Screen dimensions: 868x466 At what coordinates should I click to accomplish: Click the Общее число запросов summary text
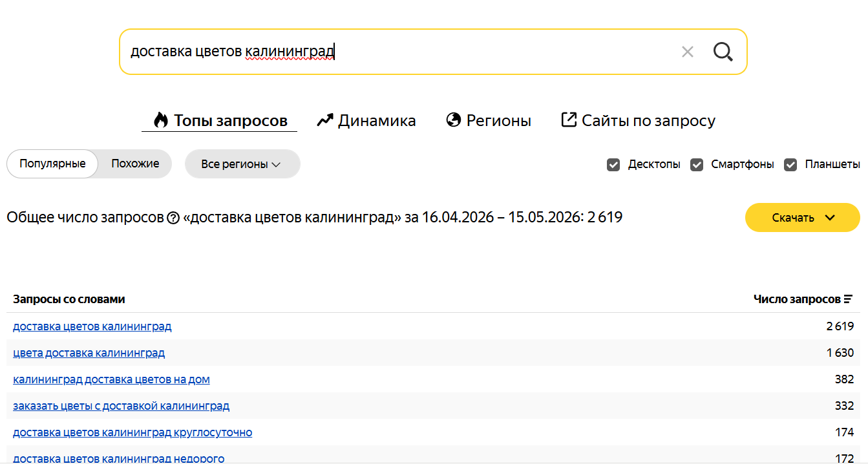tap(314, 218)
